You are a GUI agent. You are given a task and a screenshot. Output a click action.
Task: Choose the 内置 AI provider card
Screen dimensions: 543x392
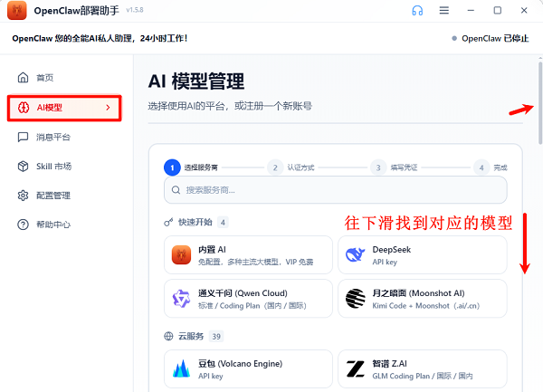(x=248, y=255)
